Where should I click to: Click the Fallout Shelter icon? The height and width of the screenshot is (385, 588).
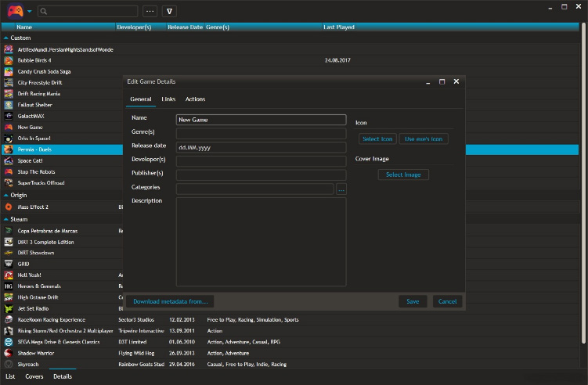tap(9, 105)
